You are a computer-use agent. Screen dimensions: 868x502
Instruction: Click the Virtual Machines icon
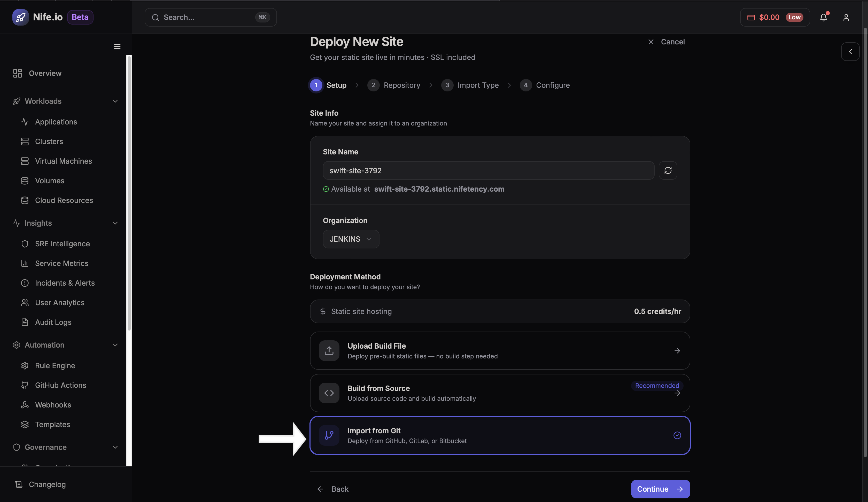[x=25, y=161]
